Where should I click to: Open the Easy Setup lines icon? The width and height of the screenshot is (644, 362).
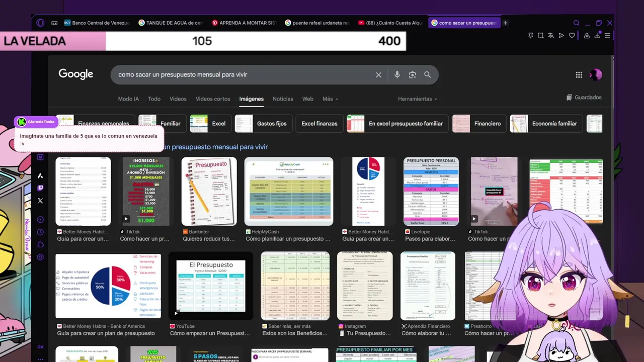(607, 35)
